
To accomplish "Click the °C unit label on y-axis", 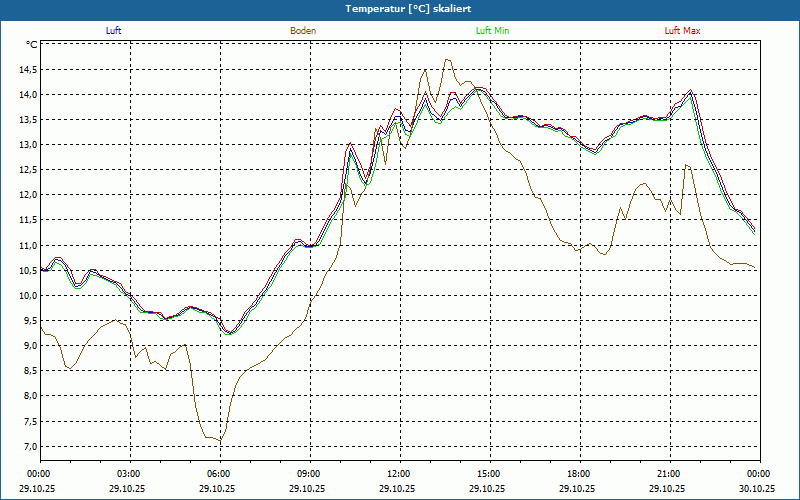I will [x=32, y=45].
